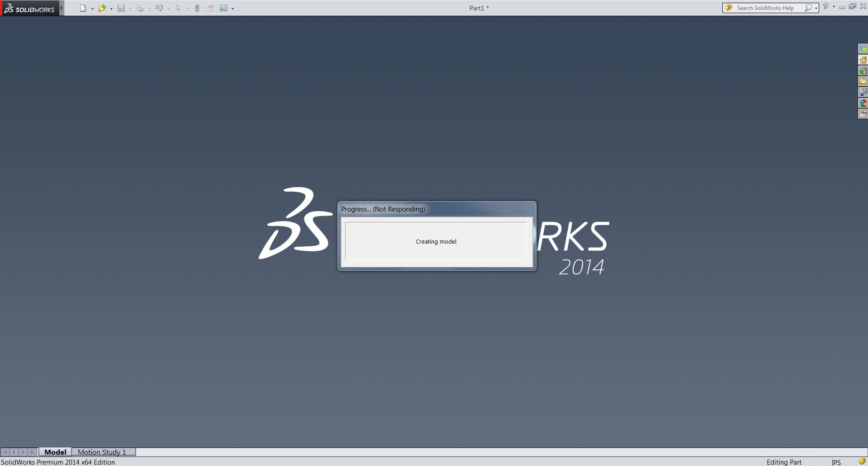This screenshot has height=466, width=868.
Task: Show the View Palette task pane icon
Action: pos(863,92)
